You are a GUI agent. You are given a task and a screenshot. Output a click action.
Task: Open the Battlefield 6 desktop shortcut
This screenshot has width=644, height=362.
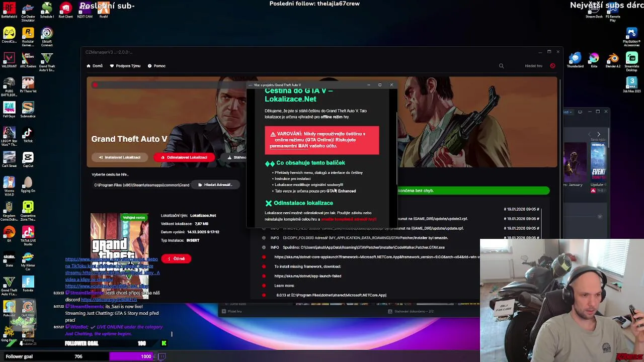click(9, 10)
